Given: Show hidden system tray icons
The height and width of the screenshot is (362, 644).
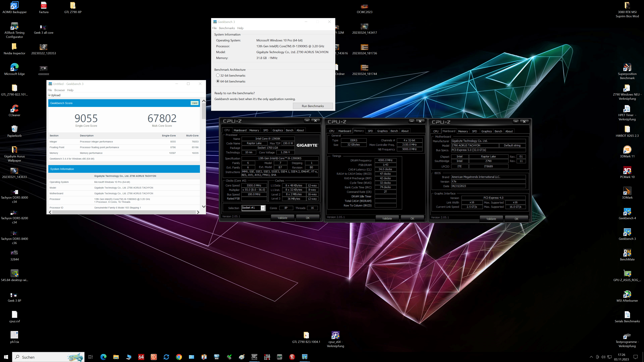Looking at the screenshot, I should 591,357.
